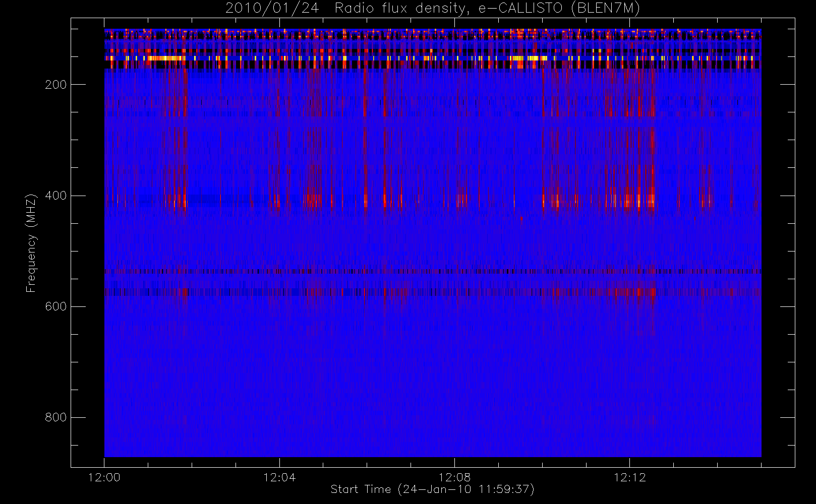Select the '800' frequency axis label
This screenshot has width=816, height=504.
(x=55, y=417)
